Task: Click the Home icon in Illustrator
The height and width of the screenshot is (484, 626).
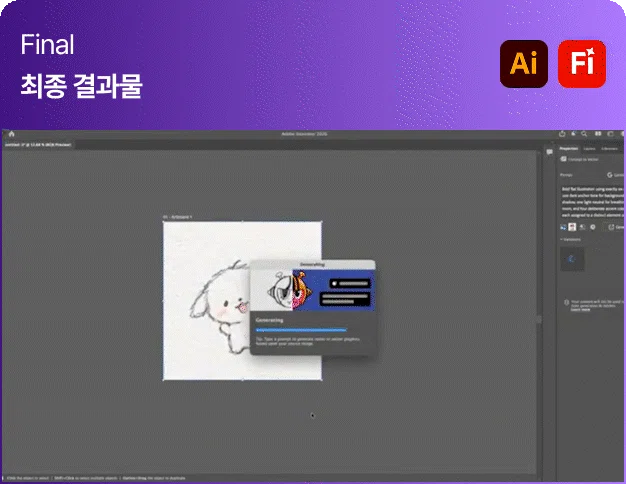Action: [12, 134]
